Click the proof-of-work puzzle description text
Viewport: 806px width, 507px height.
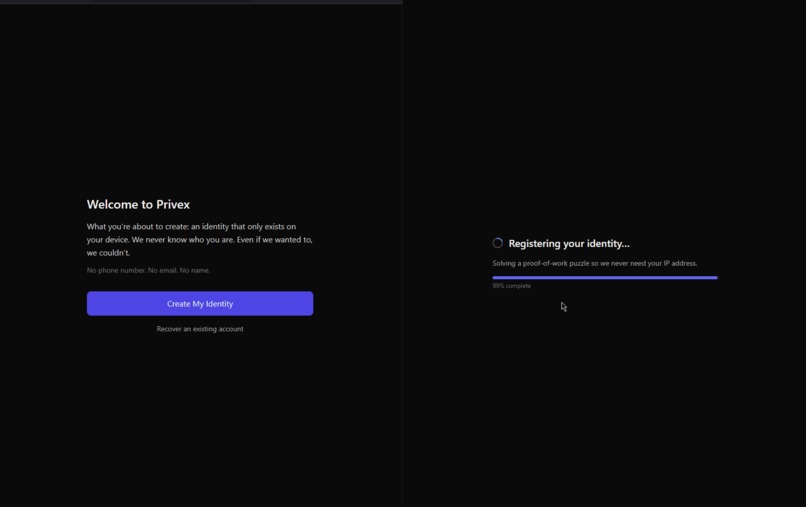click(x=595, y=263)
